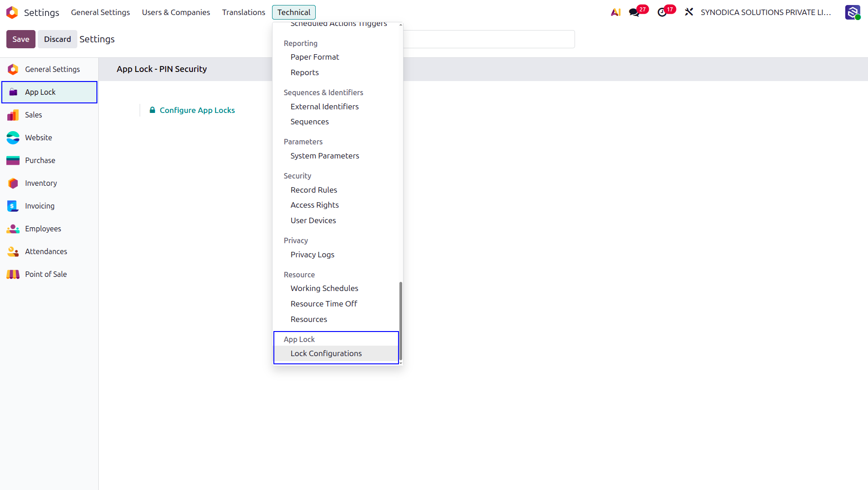Close the Technical dropdown menu
This screenshot has height=490, width=868.
(294, 12)
